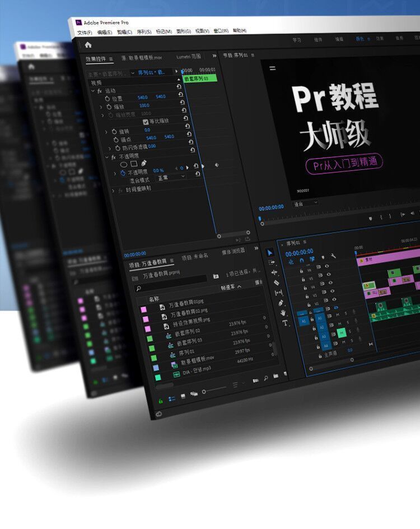The height and width of the screenshot is (529, 420).
Task: Open the 适合 zoom level dropdown
Action: [305, 203]
